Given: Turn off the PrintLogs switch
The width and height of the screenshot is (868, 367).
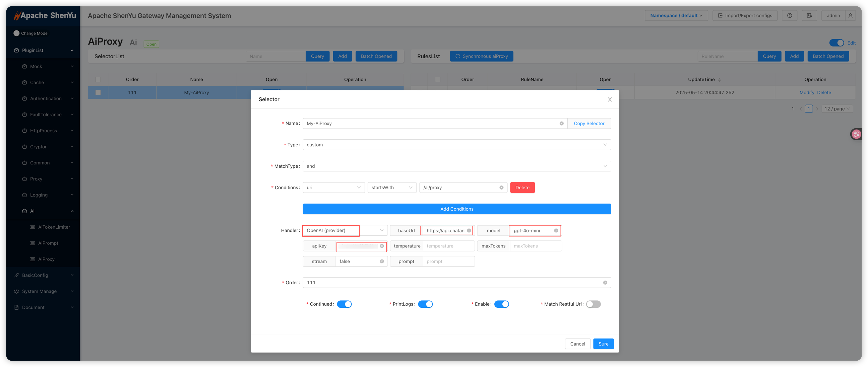Looking at the screenshot, I should pyautogui.click(x=425, y=304).
